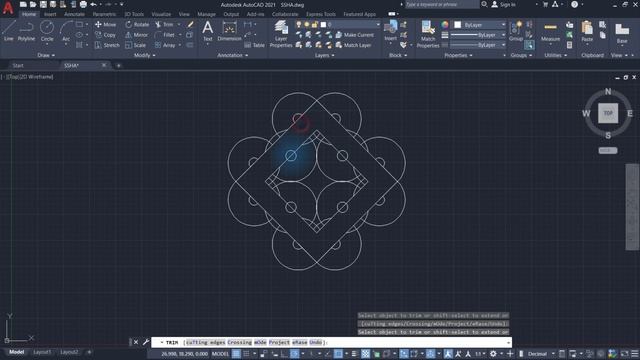
Task: Click the eRase option in TRIM prompt
Action: [x=300, y=342]
